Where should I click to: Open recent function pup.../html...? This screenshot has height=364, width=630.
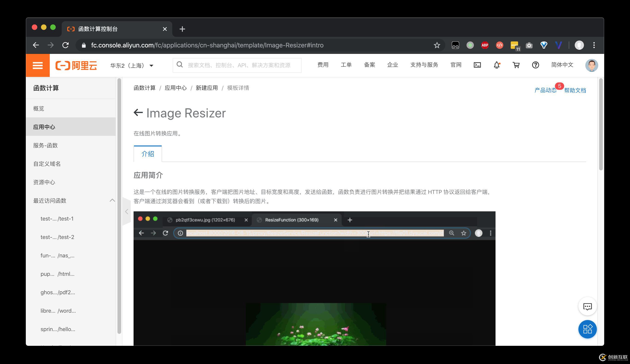pyautogui.click(x=58, y=274)
